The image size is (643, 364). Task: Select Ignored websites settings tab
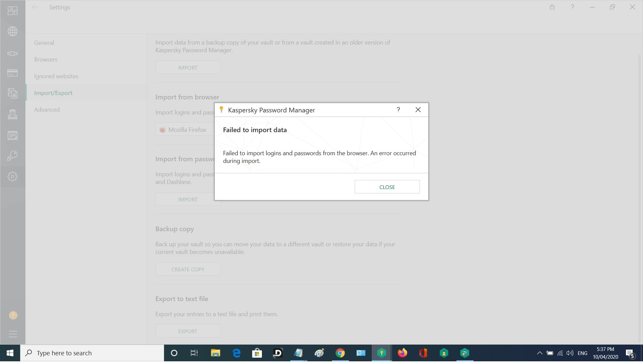56,76
